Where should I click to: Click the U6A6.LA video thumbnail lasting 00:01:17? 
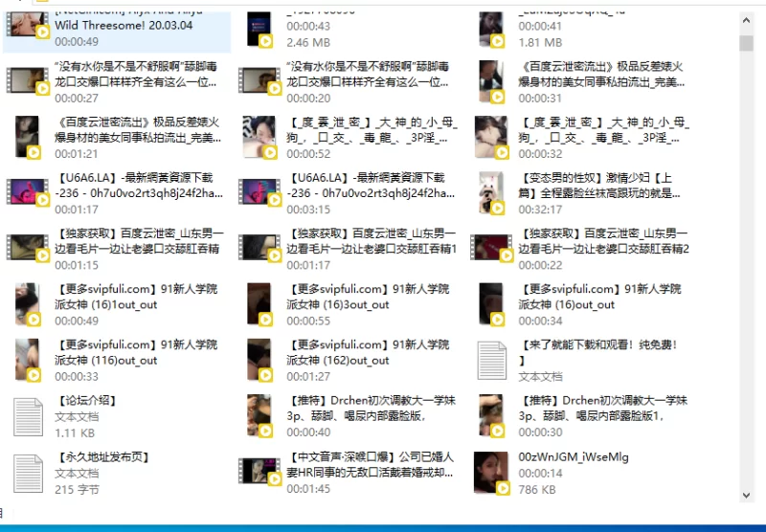pos(28,191)
